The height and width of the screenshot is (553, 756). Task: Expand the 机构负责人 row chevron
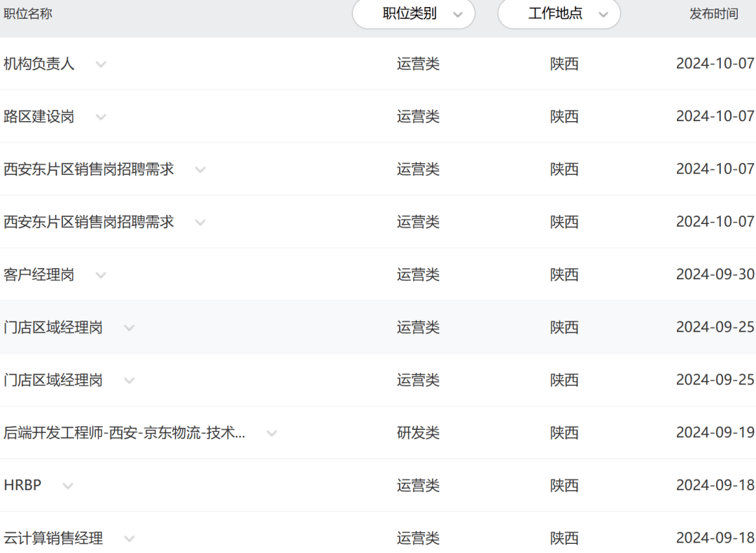point(101,64)
